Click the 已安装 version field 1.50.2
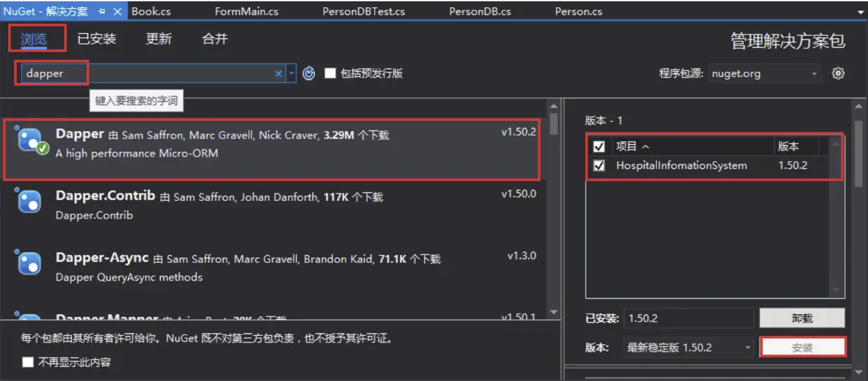The height and width of the screenshot is (381, 868). pyautogui.click(x=688, y=318)
